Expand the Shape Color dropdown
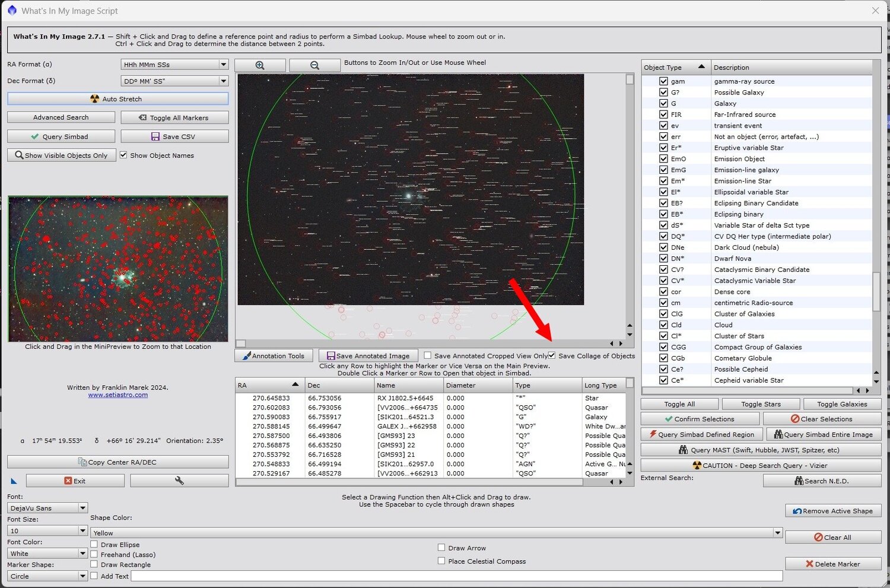Viewport: 890px width, 588px height. pyautogui.click(x=436, y=533)
